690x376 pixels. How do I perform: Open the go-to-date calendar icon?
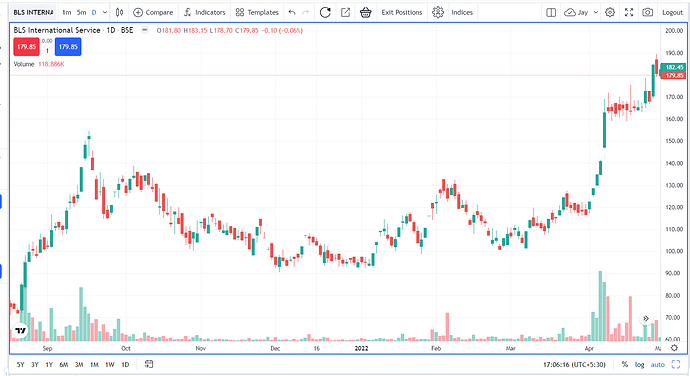[x=149, y=364]
